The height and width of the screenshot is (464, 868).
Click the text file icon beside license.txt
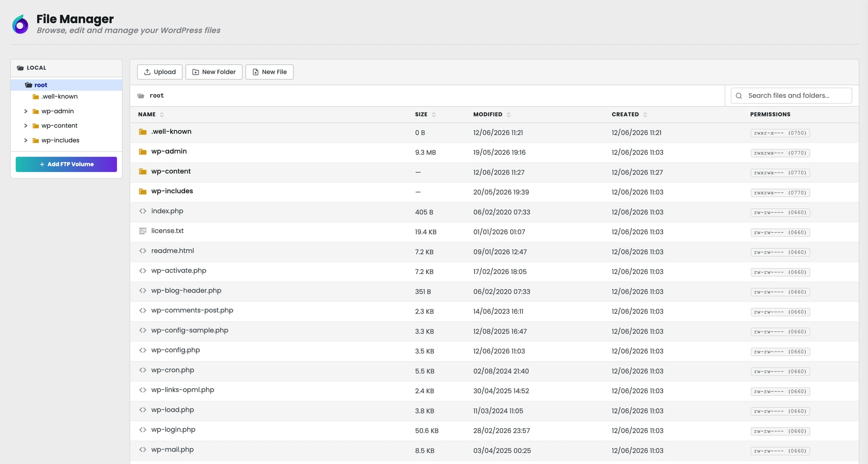tap(143, 231)
